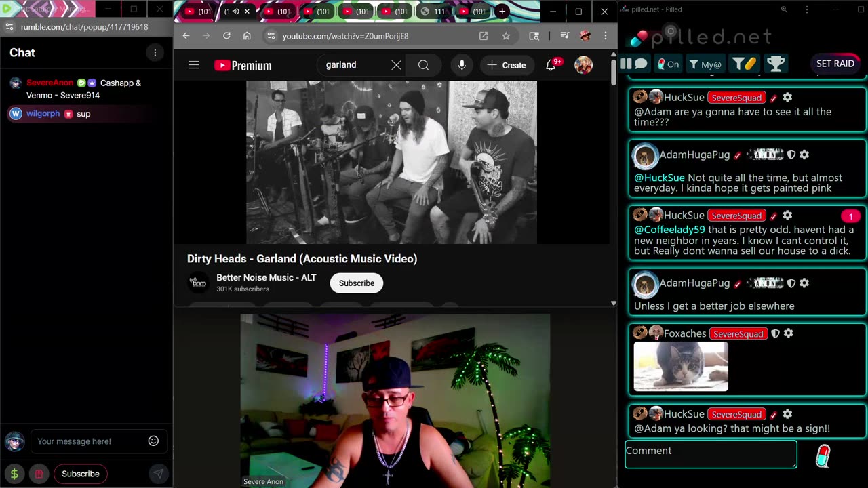The height and width of the screenshot is (488, 868).
Task: Open gear settings on HuckSue's '@Adam are ya' message
Action: pos(787,98)
